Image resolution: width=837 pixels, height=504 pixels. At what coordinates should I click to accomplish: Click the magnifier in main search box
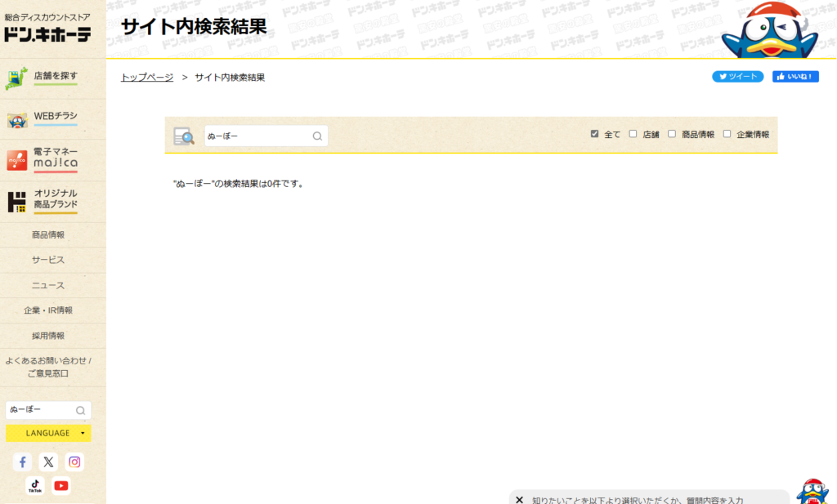(x=317, y=136)
